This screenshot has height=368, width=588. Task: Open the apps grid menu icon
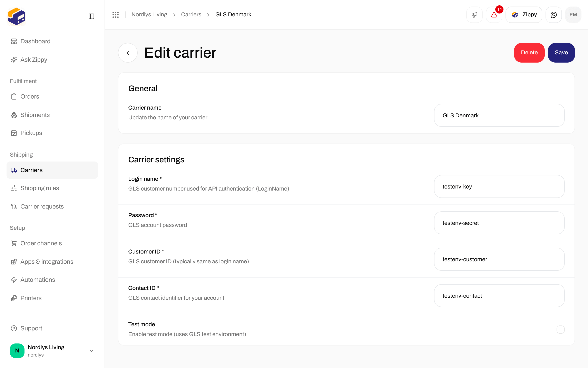pyautogui.click(x=115, y=15)
